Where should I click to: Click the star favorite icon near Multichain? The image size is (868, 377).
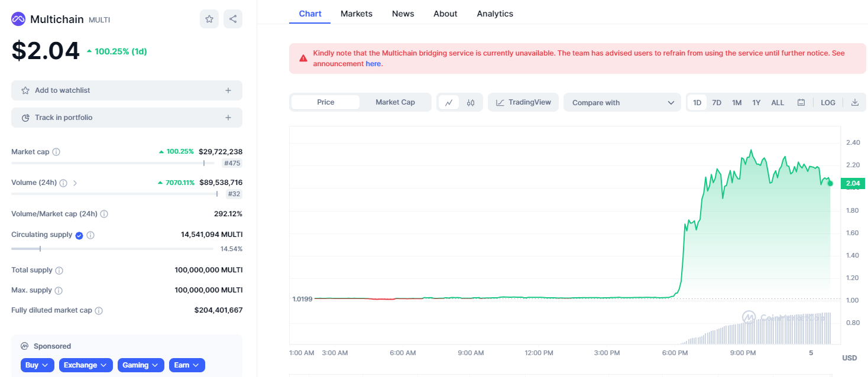(x=209, y=19)
